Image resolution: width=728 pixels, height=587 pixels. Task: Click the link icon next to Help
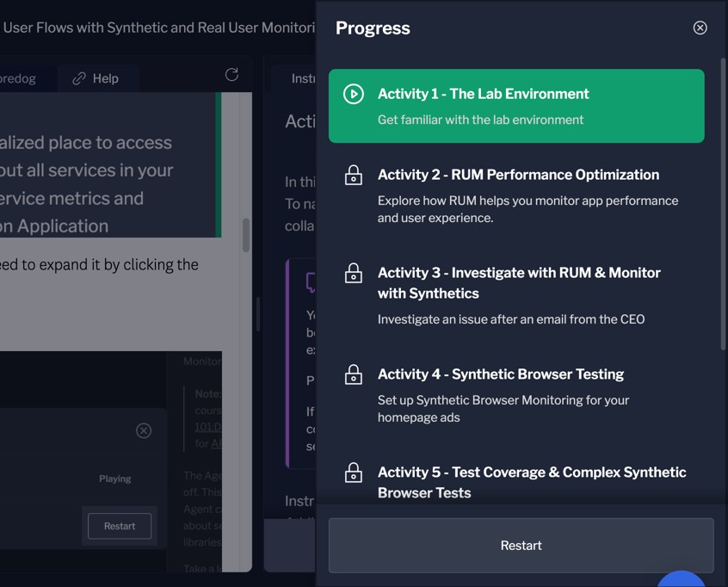tap(79, 78)
